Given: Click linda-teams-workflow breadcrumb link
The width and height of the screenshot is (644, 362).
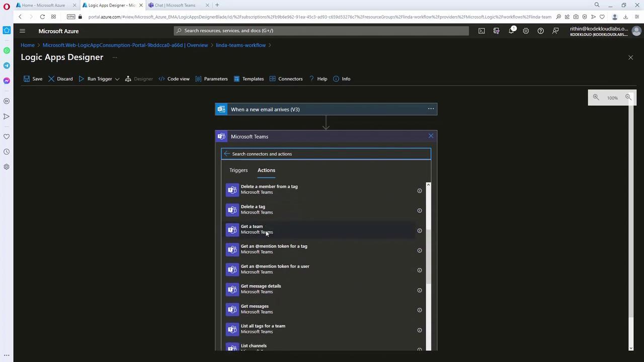Looking at the screenshot, I should (x=240, y=45).
